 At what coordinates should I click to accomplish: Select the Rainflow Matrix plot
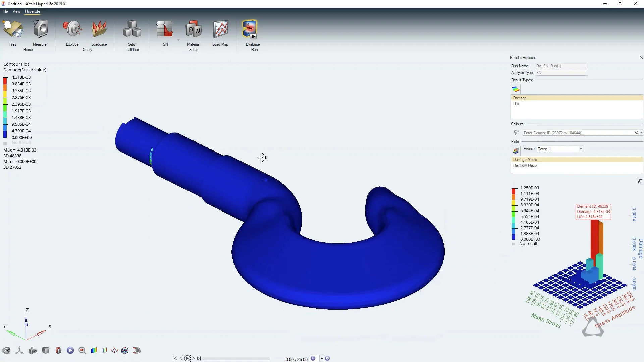(x=525, y=165)
